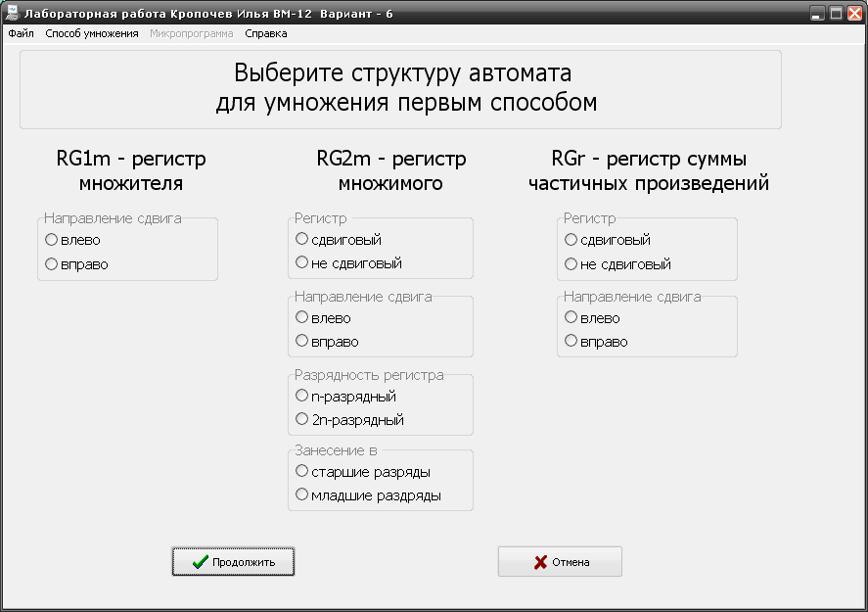868x612 pixels.
Task: Set RG2m register as сдвиговый
Action: tap(339, 239)
